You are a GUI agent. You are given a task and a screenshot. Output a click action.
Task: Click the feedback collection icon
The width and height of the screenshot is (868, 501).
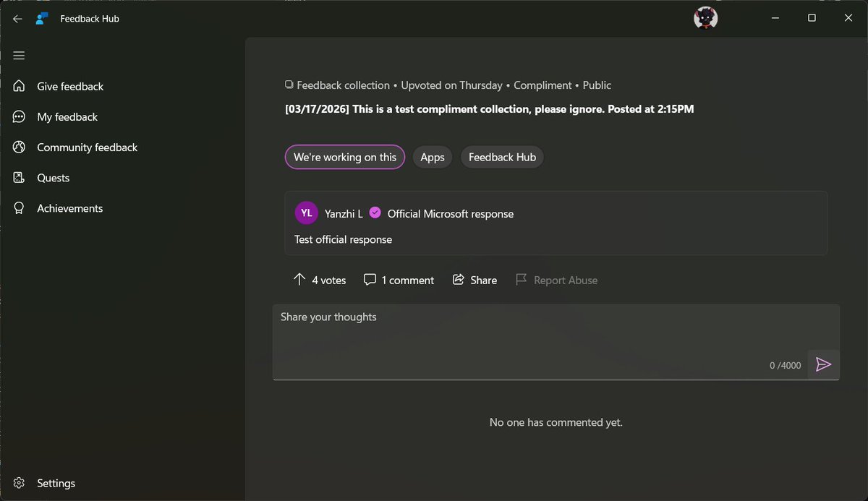coord(289,85)
